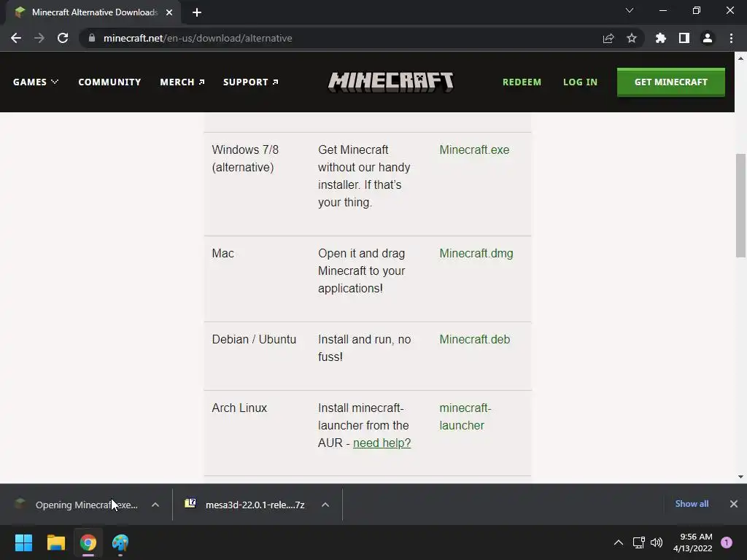Click the Chrome taskbar icon
This screenshot has width=747, height=560.
(88, 542)
